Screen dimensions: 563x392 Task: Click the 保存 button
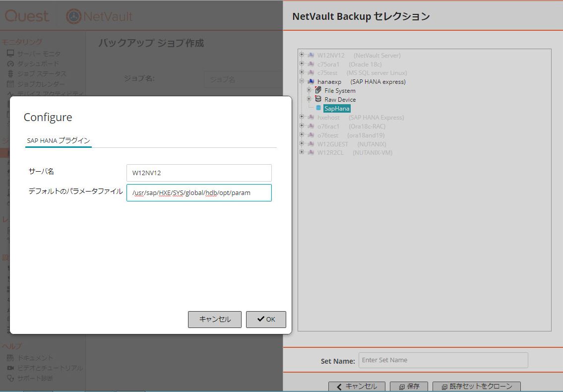(x=409, y=386)
